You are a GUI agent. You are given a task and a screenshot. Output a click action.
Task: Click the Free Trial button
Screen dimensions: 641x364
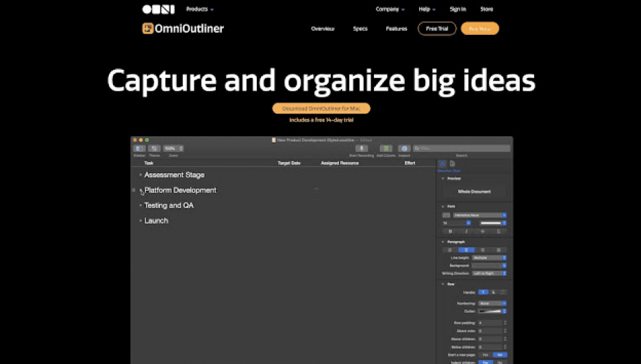437,29
